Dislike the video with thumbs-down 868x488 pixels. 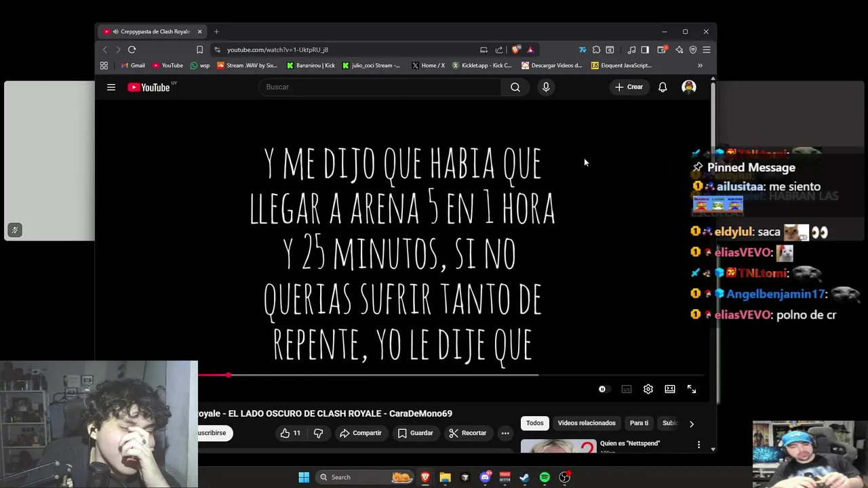tap(318, 433)
